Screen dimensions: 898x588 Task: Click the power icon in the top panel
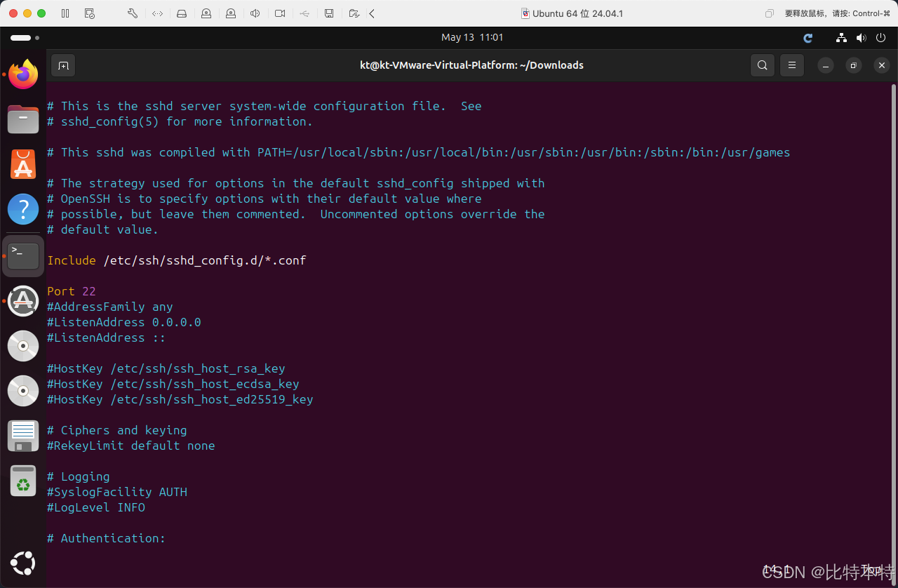[880, 38]
